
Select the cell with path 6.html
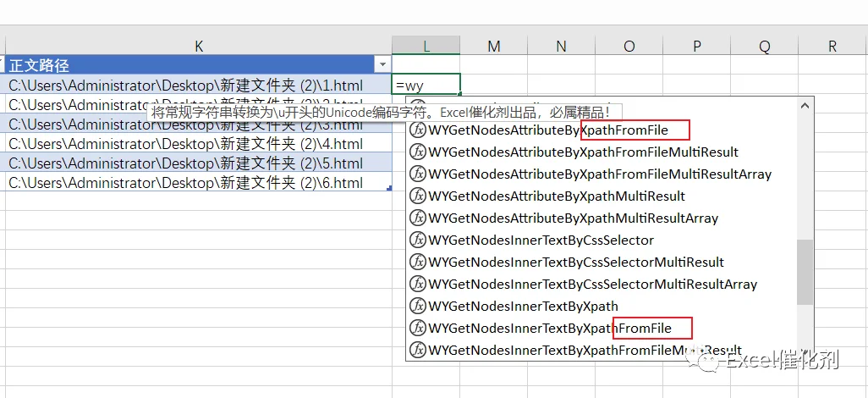(x=198, y=182)
